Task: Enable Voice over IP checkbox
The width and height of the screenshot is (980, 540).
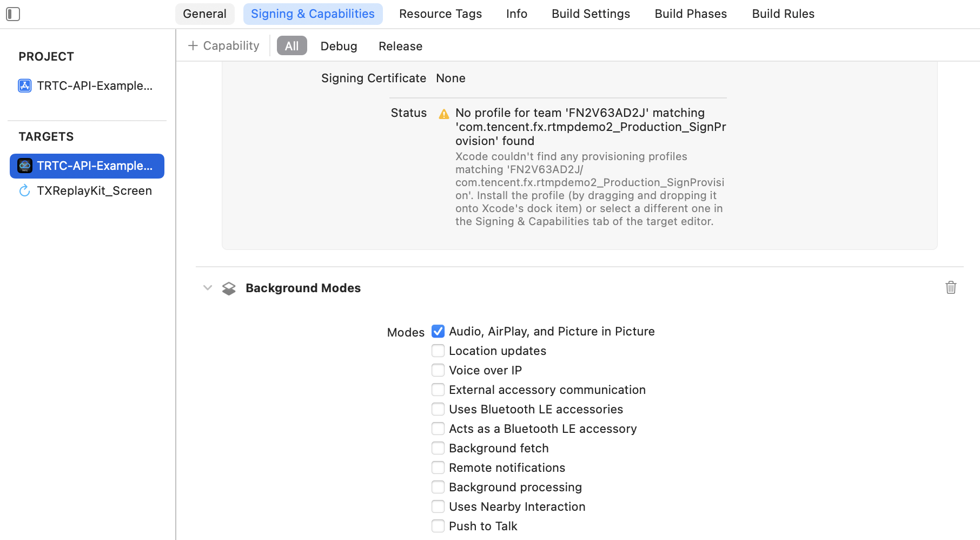Action: pos(438,370)
